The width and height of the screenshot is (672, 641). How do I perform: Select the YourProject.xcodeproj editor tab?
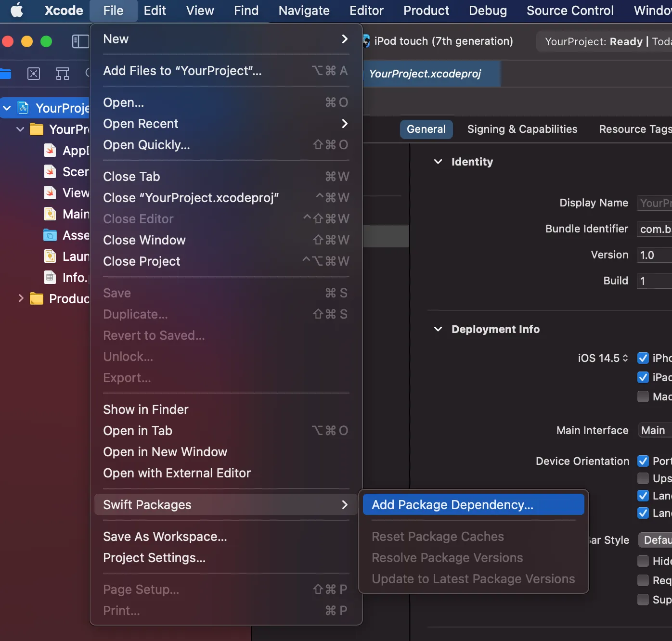(x=431, y=74)
